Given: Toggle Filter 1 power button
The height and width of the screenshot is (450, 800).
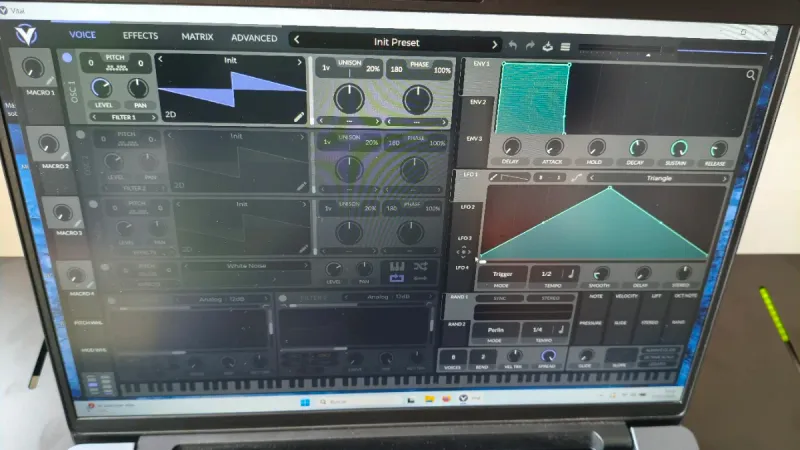Looking at the screenshot, I should click(x=112, y=301).
